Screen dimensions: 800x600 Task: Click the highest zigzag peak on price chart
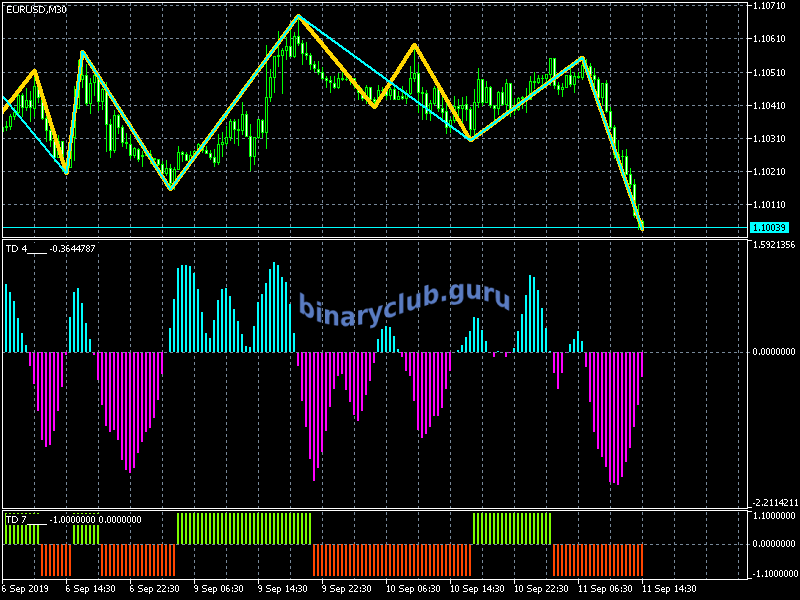(298, 16)
